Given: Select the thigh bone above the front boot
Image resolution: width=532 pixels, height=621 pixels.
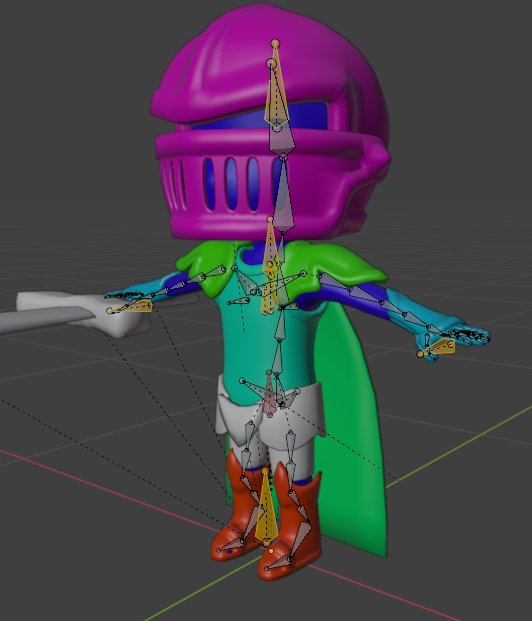Looking at the screenshot, I should 290,446.
